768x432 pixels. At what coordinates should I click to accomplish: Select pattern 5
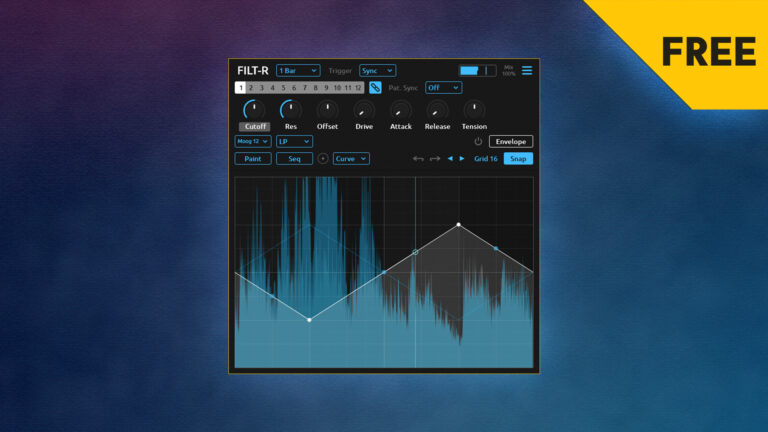(x=283, y=88)
